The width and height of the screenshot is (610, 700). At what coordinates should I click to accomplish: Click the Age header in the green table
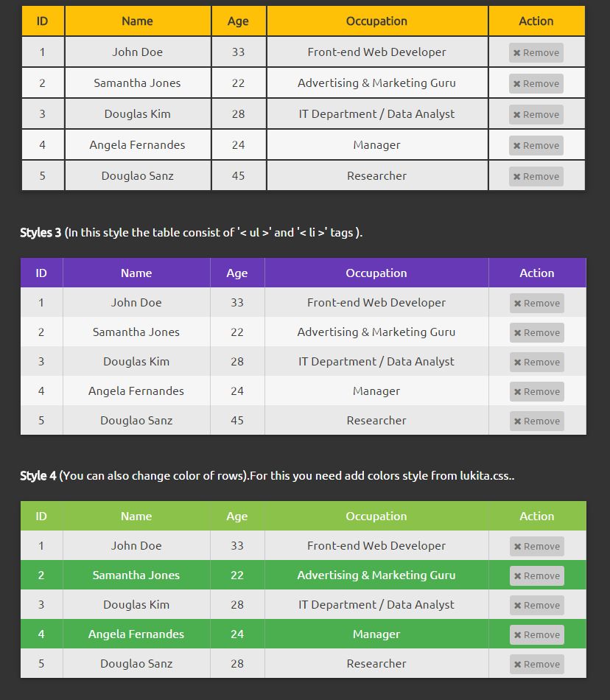pos(237,516)
